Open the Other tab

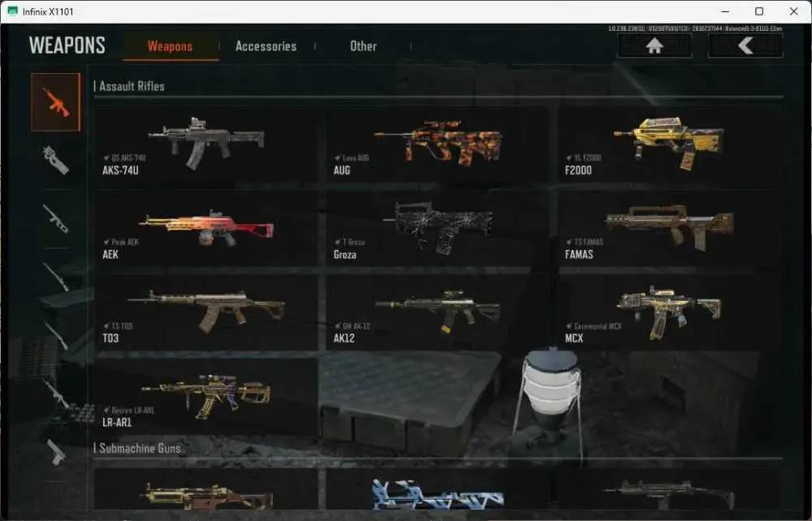(364, 46)
